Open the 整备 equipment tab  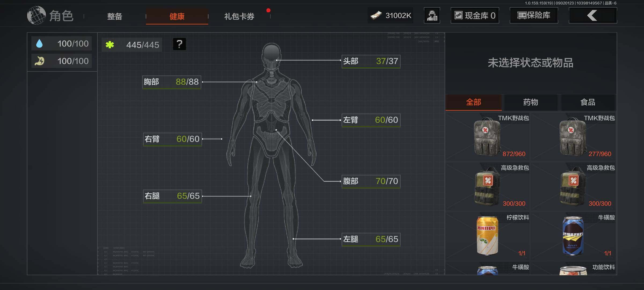(x=115, y=16)
